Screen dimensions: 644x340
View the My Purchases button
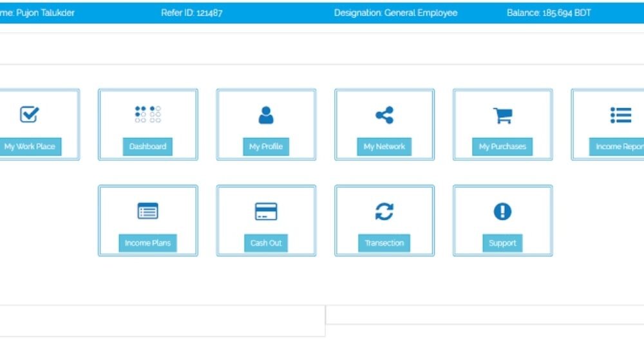(x=502, y=147)
